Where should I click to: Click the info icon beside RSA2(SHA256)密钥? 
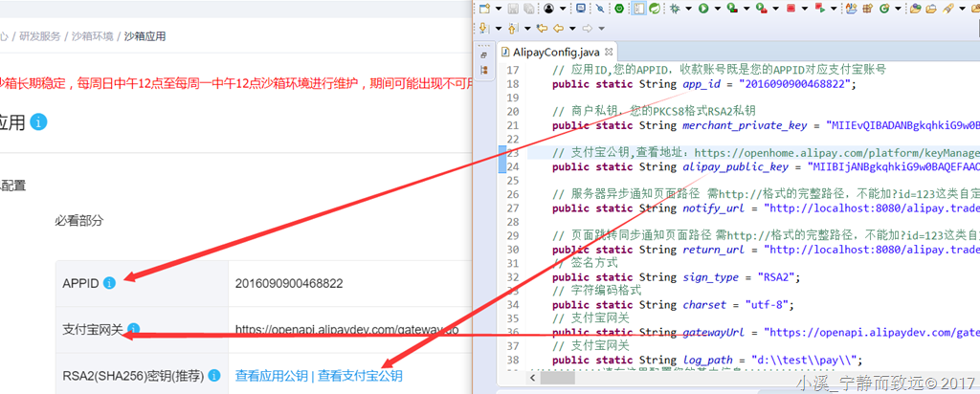click(x=214, y=376)
